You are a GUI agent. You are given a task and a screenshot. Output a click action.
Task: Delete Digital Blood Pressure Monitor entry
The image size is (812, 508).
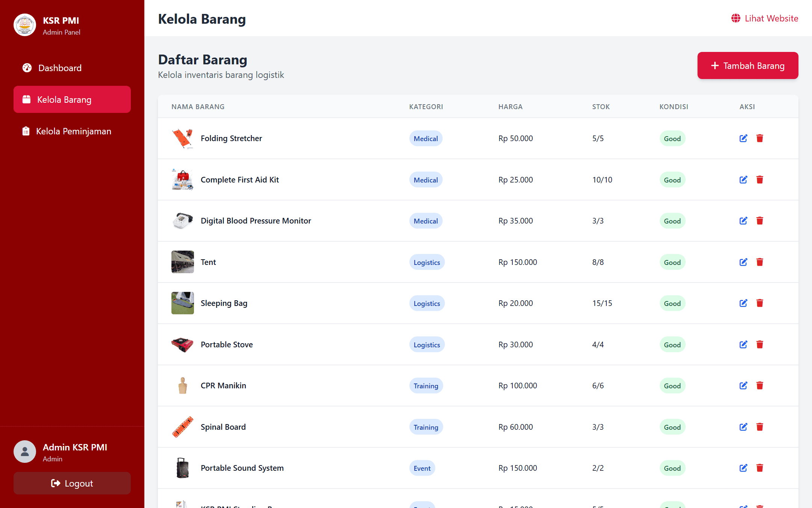760,221
